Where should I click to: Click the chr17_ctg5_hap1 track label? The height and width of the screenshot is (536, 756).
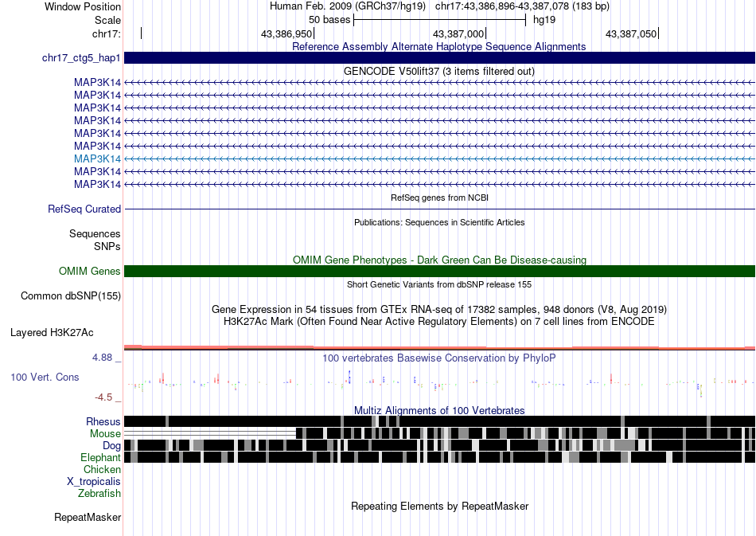pyautogui.click(x=81, y=58)
